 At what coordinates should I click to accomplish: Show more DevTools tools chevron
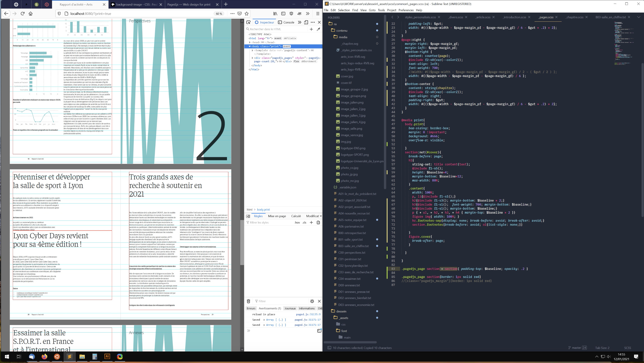coord(299,22)
